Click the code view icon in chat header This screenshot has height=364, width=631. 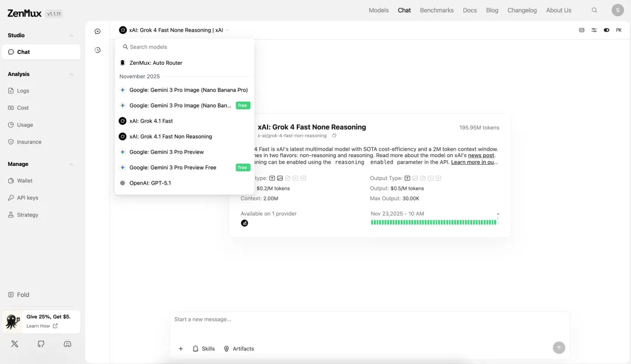tap(581, 30)
